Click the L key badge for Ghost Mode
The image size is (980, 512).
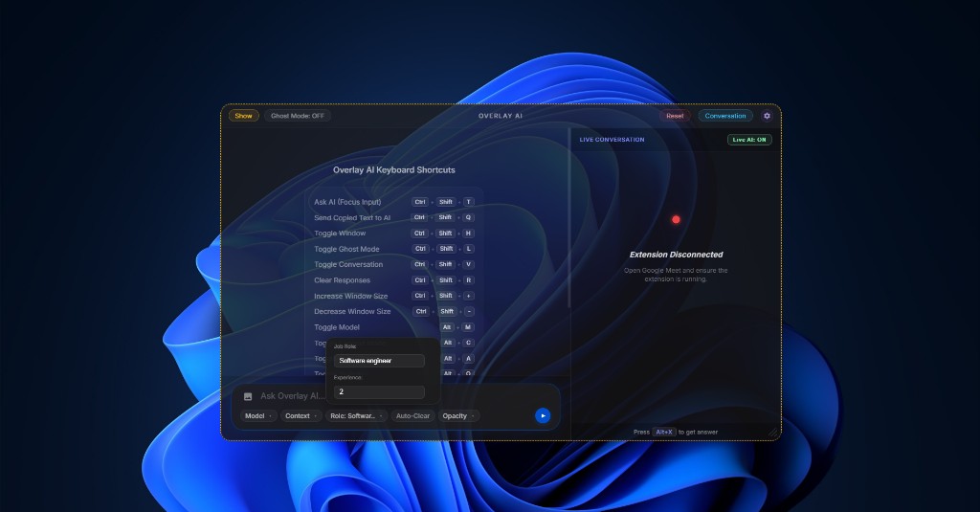point(469,249)
